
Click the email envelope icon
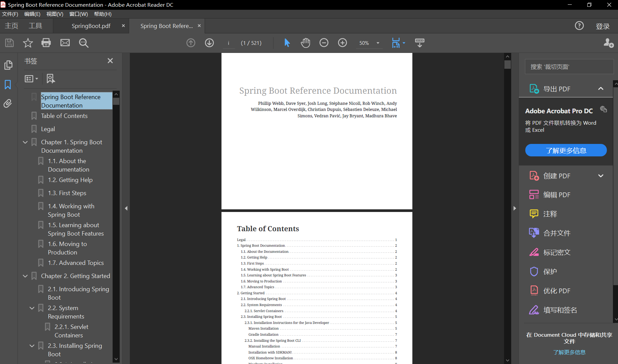click(65, 43)
